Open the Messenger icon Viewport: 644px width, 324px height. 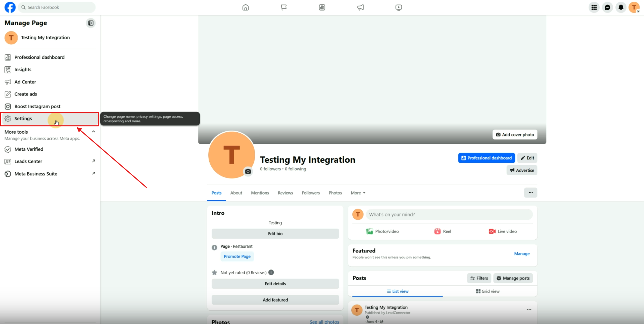[608, 7]
